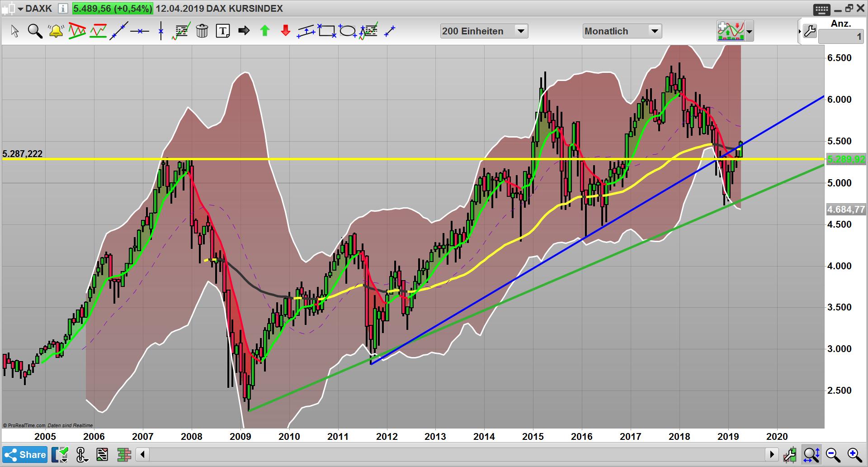Screen dimensions: 868x467
Task: Draw a horizontal line
Action: 140,31
